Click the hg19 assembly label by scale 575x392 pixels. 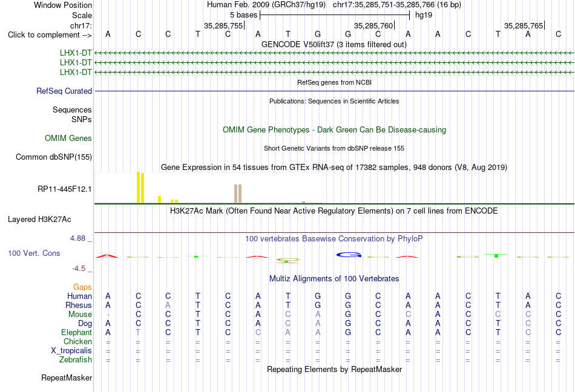tap(424, 15)
